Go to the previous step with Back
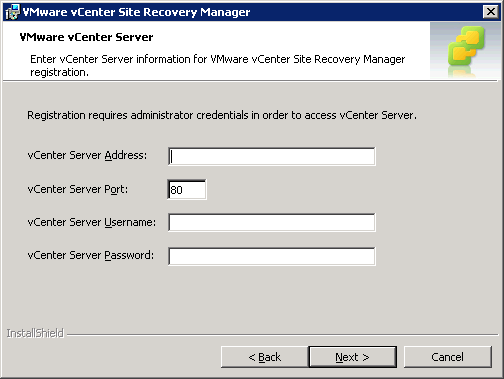504x379 pixels. (x=264, y=357)
